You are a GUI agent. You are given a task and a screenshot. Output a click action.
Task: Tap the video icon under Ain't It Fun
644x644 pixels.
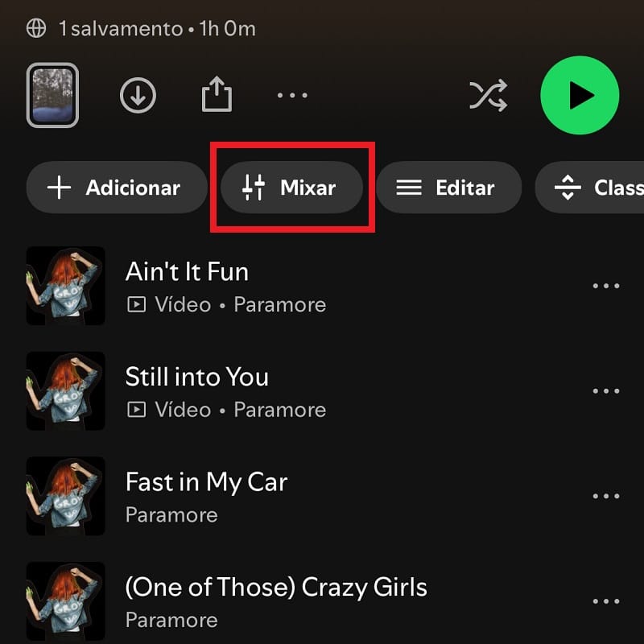136,305
